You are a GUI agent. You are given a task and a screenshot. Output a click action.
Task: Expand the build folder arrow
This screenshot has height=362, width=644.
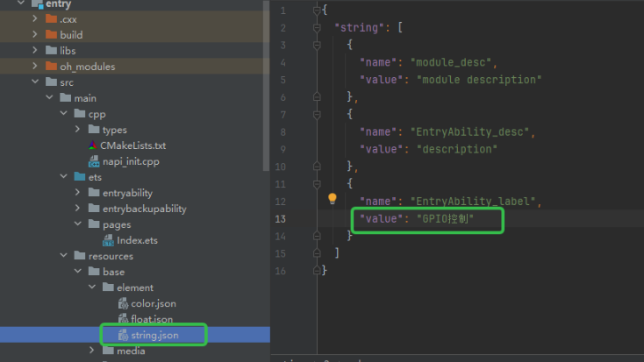34,35
